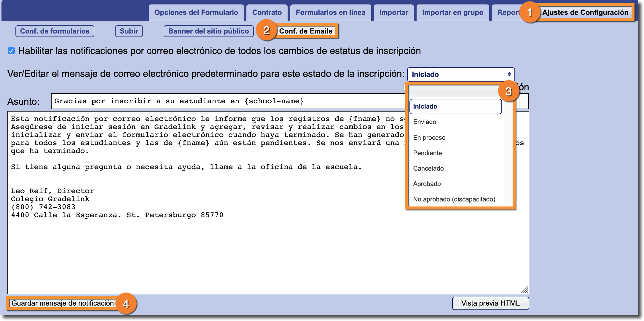Pick Cancelado in the dropdown list
This screenshot has height=321, width=644.
428,169
